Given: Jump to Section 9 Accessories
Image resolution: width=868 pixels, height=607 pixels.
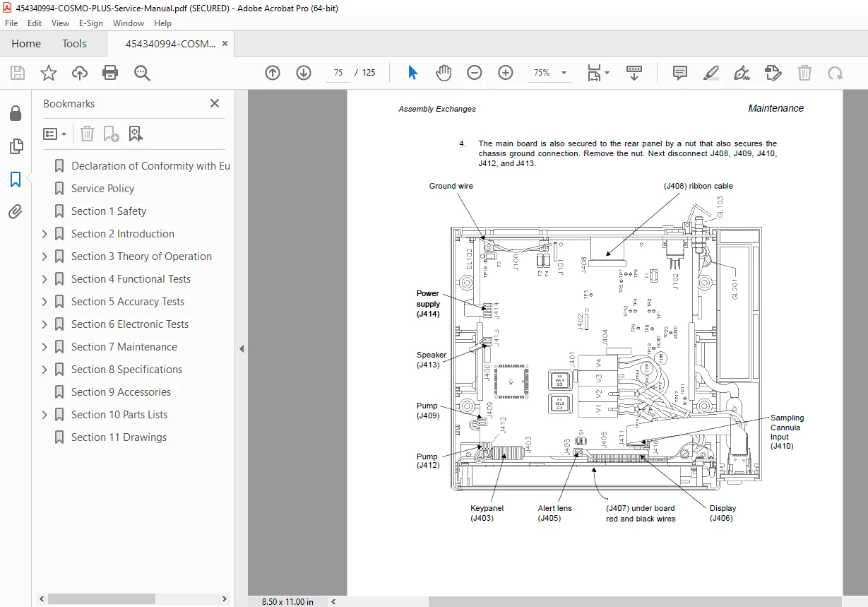Looking at the screenshot, I should coord(121,392).
